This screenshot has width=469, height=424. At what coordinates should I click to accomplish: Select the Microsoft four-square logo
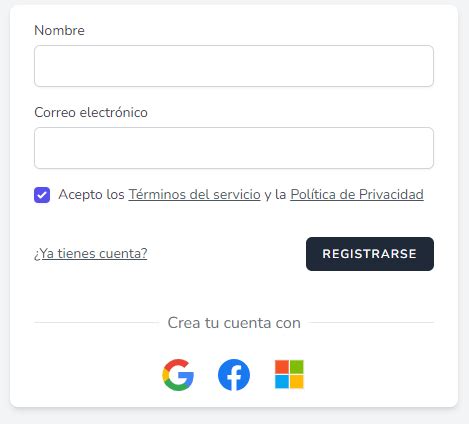(289, 374)
